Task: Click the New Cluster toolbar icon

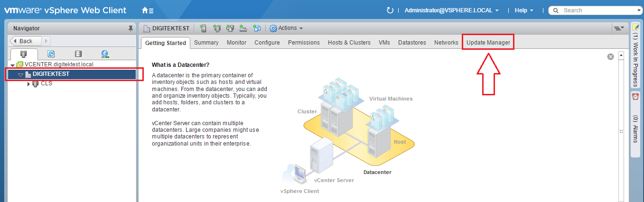Action: [x=217, y=28]
